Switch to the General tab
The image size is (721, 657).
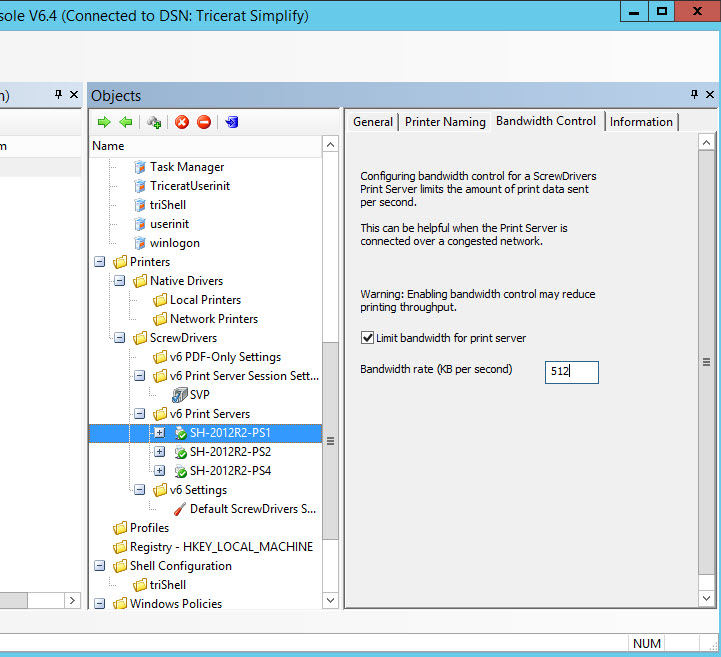pos(373,122)
